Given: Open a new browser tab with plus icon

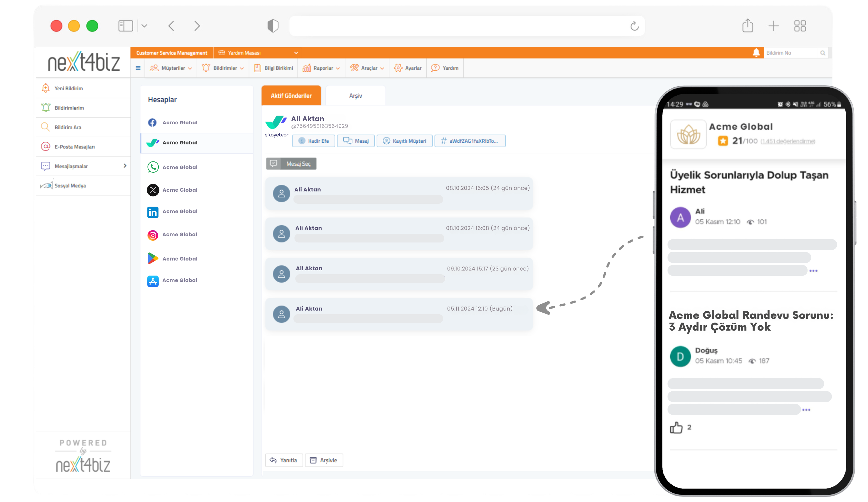Looking at the screenshot, I should point(773,26).
